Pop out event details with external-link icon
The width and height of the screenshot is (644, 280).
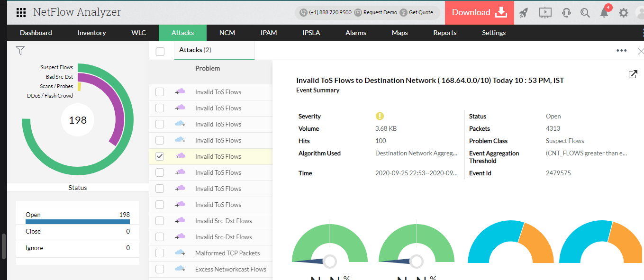[633, 74]
